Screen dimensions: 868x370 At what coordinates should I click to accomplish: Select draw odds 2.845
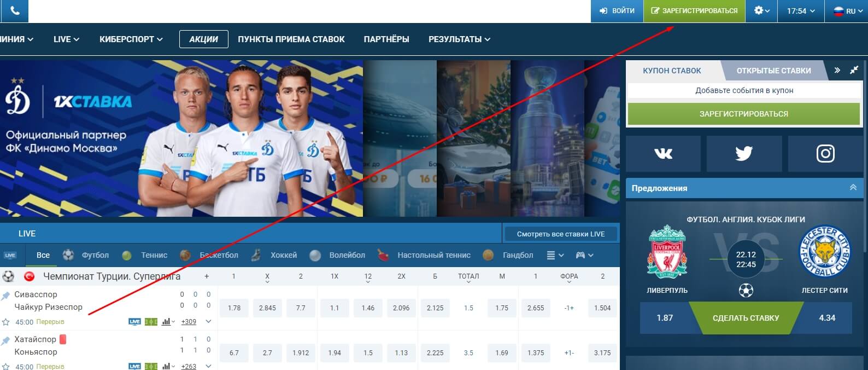267,308
